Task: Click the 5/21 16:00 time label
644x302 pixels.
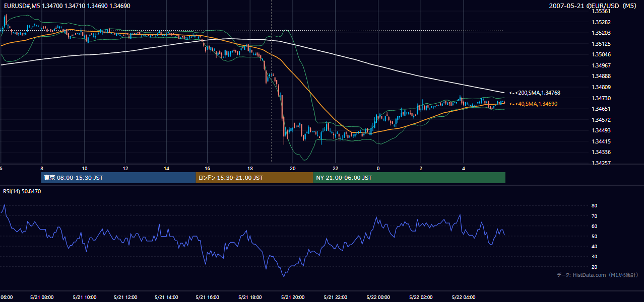Action: (x=207, y=297)
